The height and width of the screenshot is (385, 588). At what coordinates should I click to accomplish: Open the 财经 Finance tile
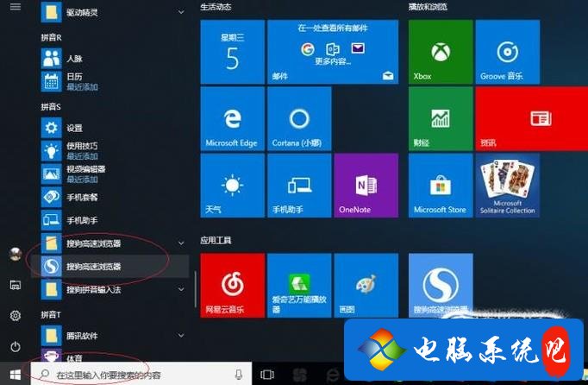click(x=441, y=118)
